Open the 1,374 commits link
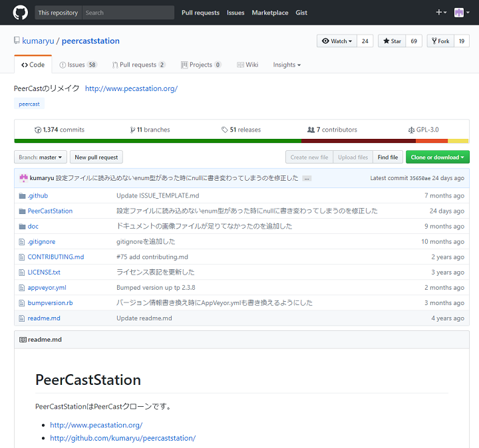The width and height of the screenshot is (479, 448). pyautogui.click(x=59, y=130)
